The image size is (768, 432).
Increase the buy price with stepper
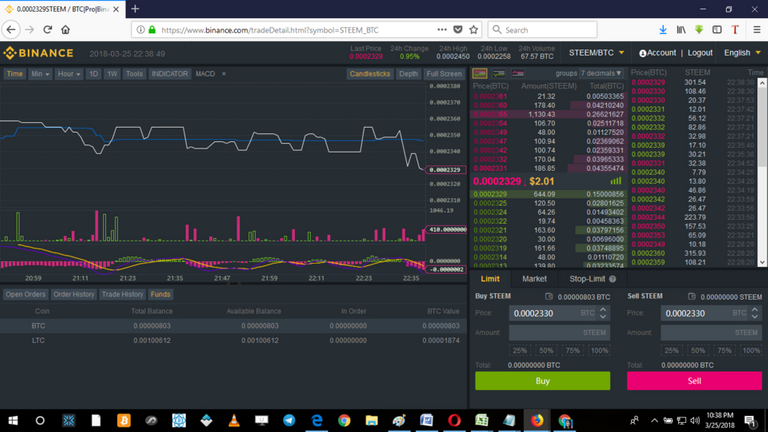click(x=603, y=310)
